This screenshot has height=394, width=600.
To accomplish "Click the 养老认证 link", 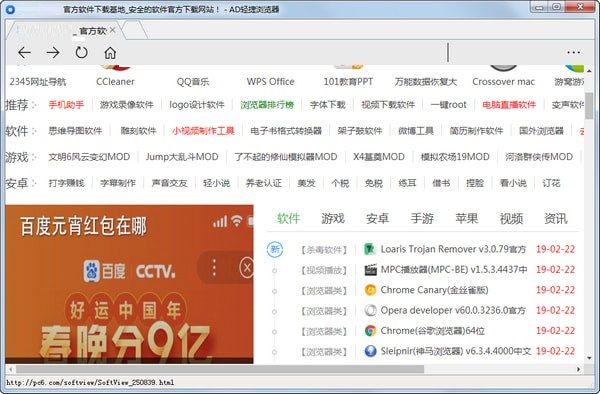I will click(264, 183).
